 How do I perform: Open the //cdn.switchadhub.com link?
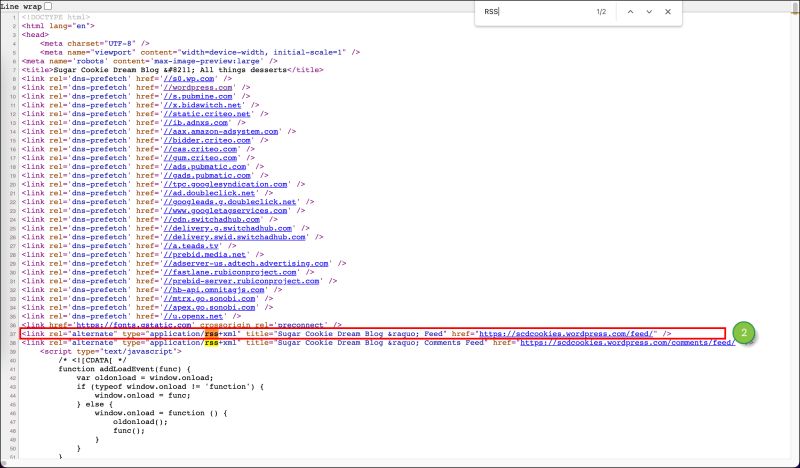pos(212,219)
